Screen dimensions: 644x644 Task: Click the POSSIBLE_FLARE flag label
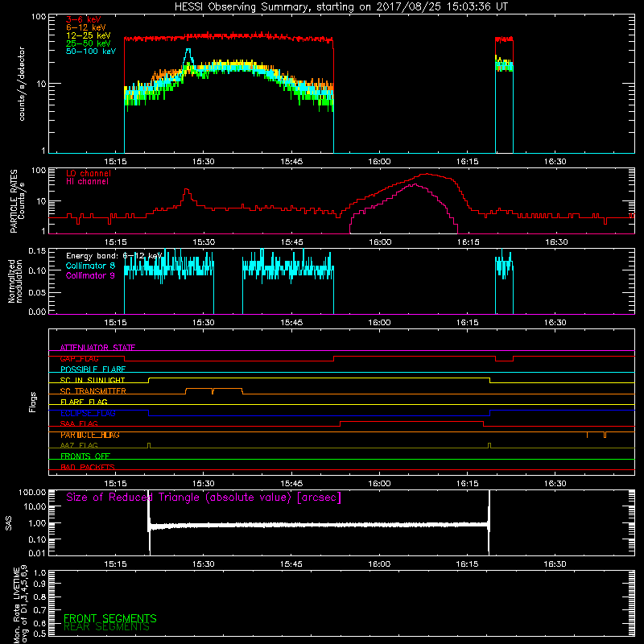point(93,369)
